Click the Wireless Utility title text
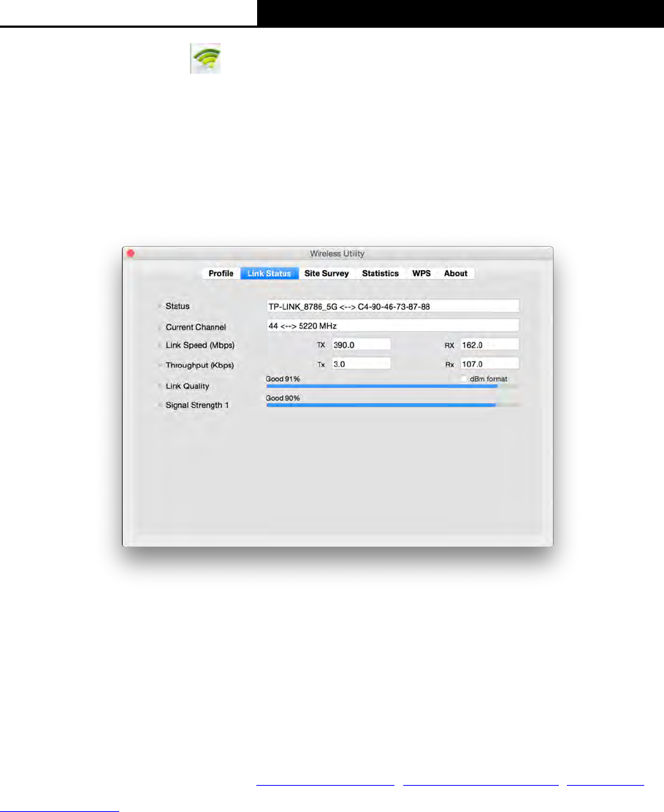This screenshot has height=812, width=664. (x=337, y=253)
